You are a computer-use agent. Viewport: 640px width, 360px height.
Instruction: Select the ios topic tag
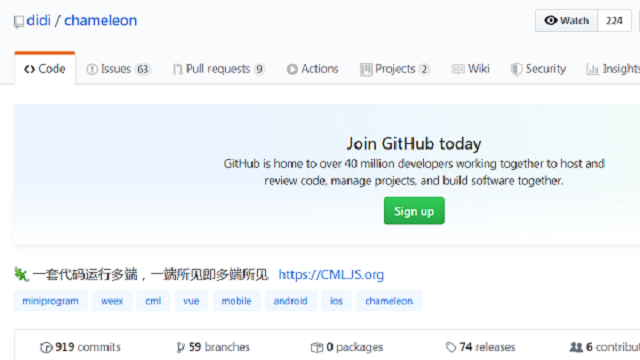pos(336,301)
